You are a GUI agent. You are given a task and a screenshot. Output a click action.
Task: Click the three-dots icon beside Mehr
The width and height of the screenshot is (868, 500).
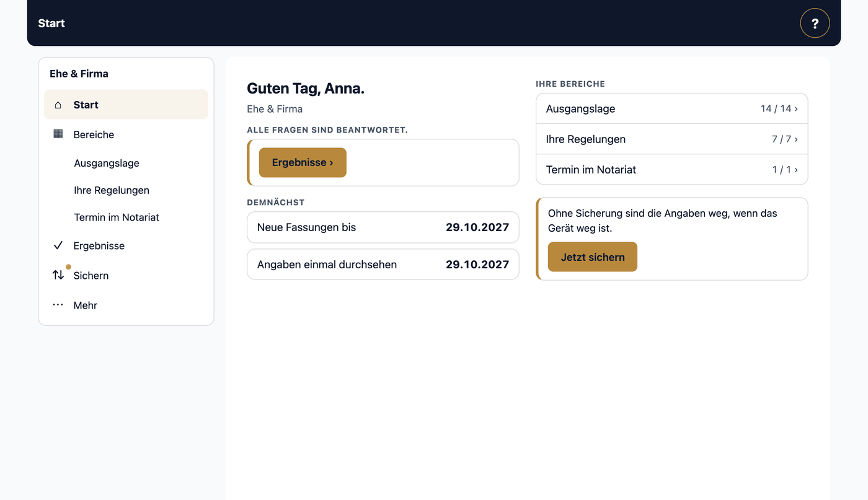pyautogui.click(x=58, y=305)
